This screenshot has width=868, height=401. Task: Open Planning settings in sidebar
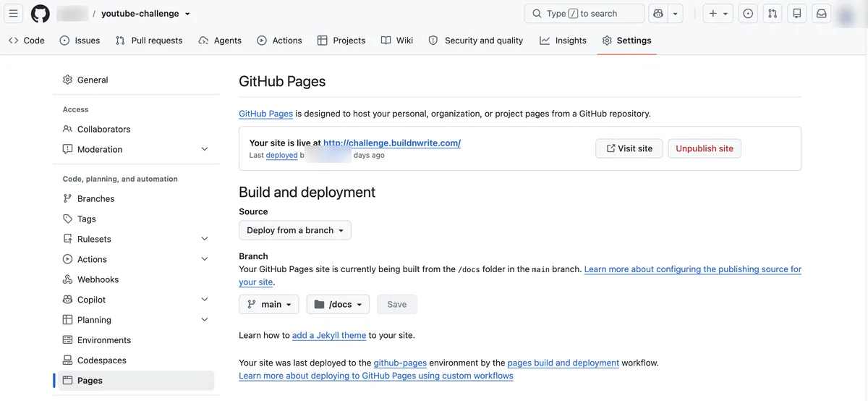coord(94,320)
